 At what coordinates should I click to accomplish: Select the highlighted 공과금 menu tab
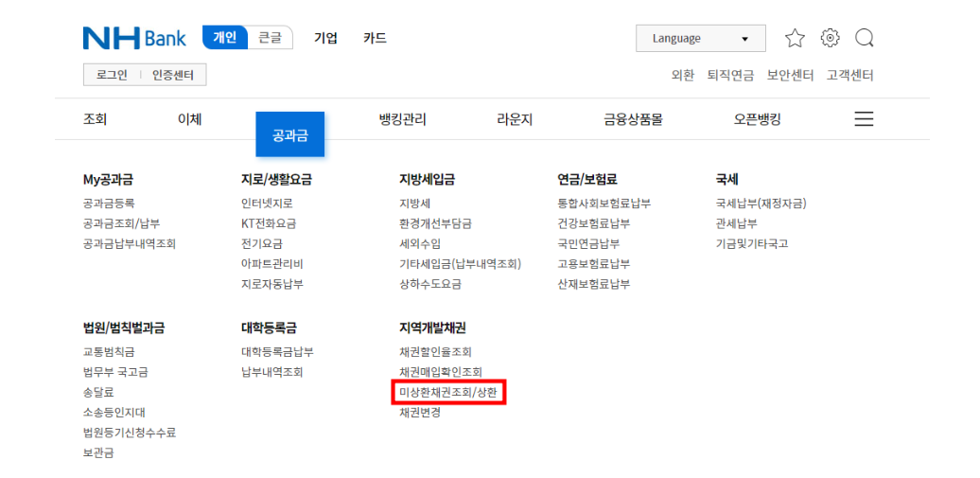290,134
